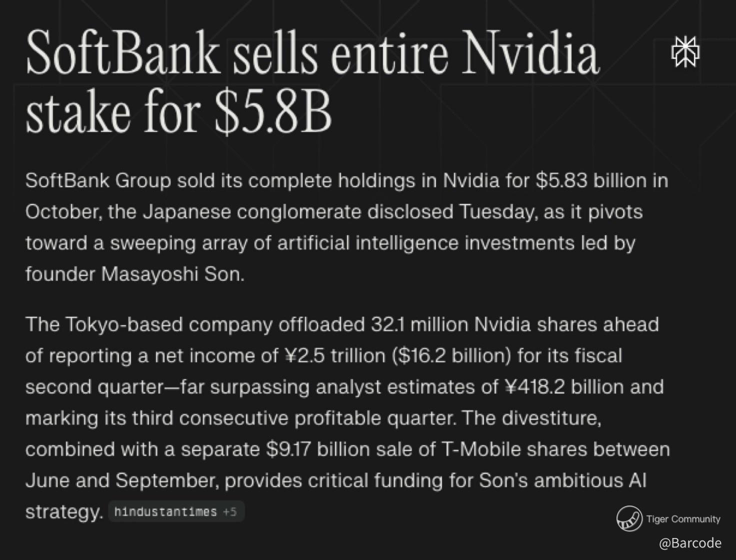
Task: Click the $9.17 billion sale amount
Action: (x=316, y=449)
